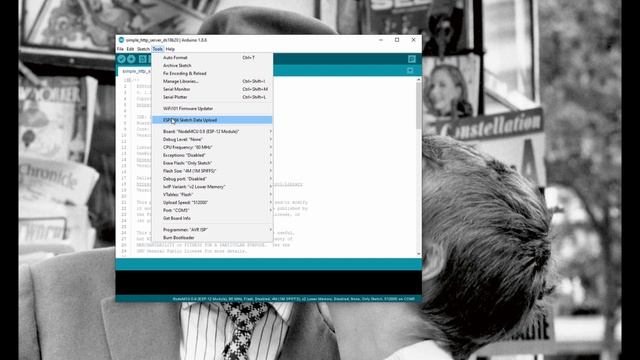
Task: Open Manage Libraries... entry
Action: (x=212, y=81)
